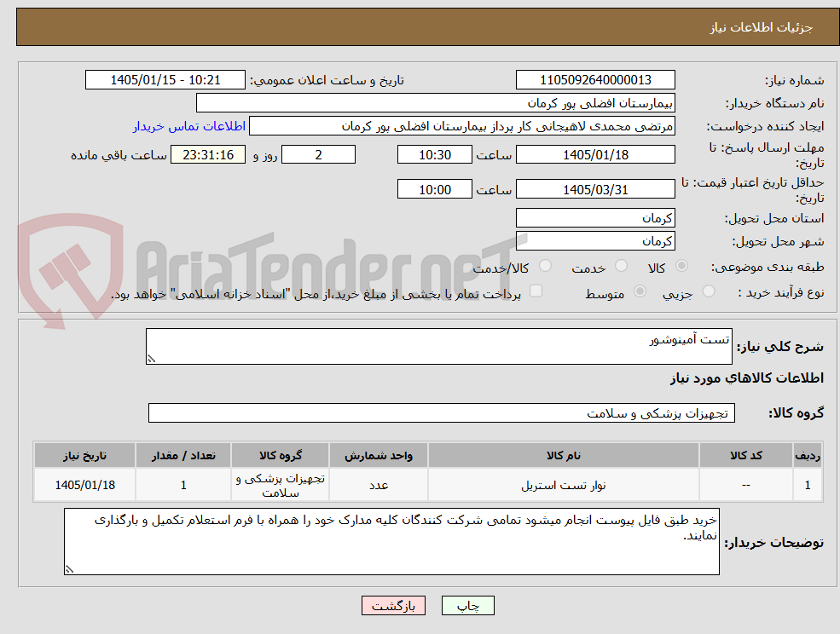
Task: Click the ردیف column header
Action: [808, 455]
